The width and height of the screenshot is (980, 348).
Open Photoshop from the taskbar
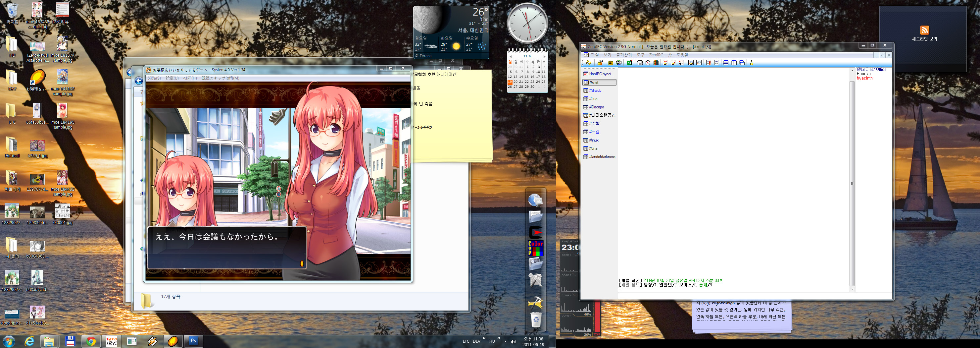[x=194, y=341]
